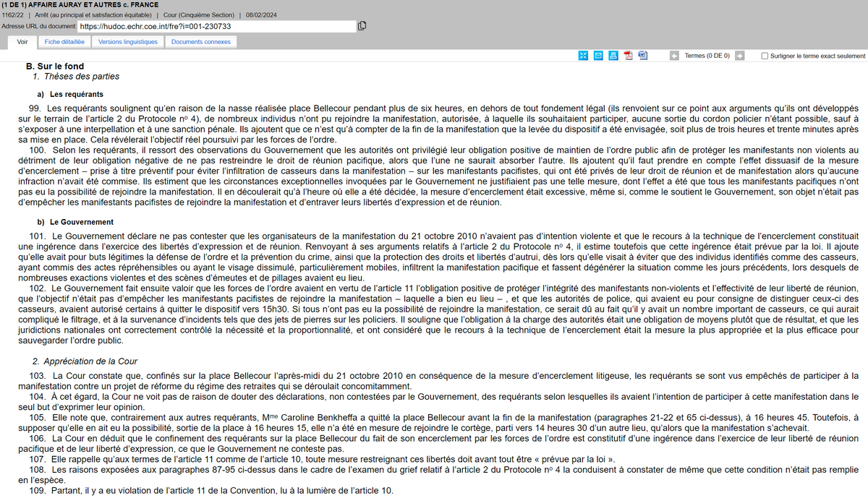Download the judgment as PDF
The height and width of the screenshot is (501, 868).
[x=629, y=56]
